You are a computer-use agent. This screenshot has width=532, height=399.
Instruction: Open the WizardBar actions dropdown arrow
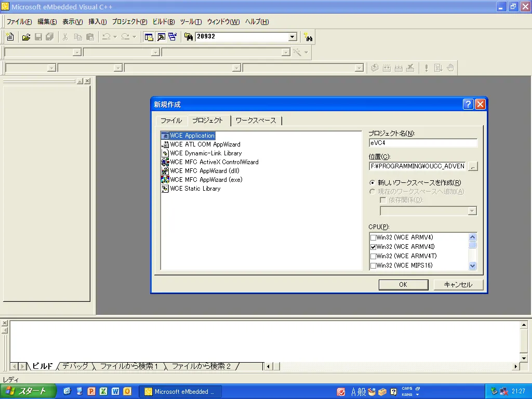[307, 52]
